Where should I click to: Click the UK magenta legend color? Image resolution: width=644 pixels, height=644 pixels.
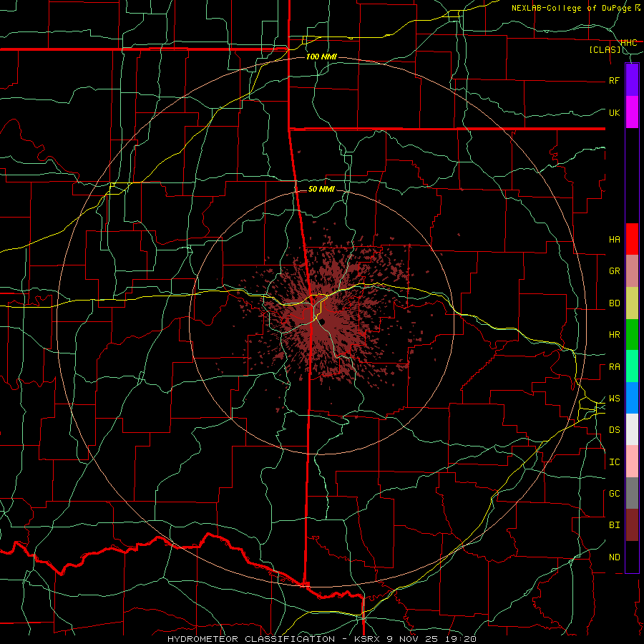pyautogui.click(x=632, y=112)
